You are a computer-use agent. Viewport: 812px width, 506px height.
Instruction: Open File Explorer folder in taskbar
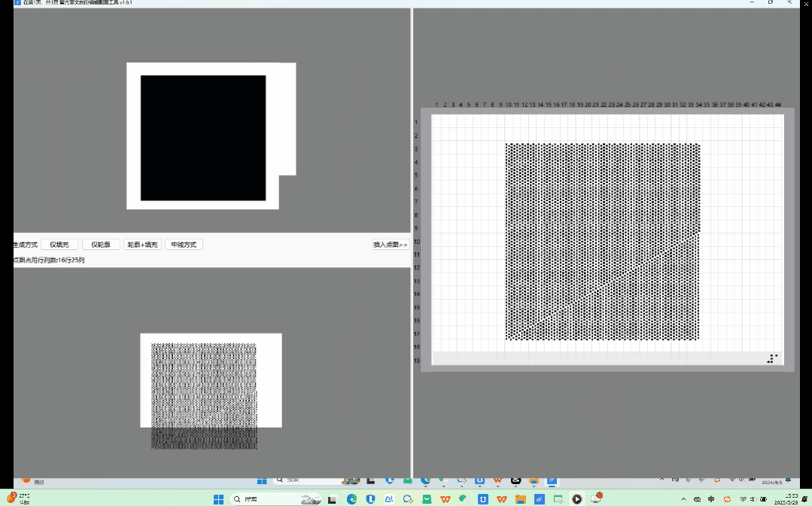[521, 499]
